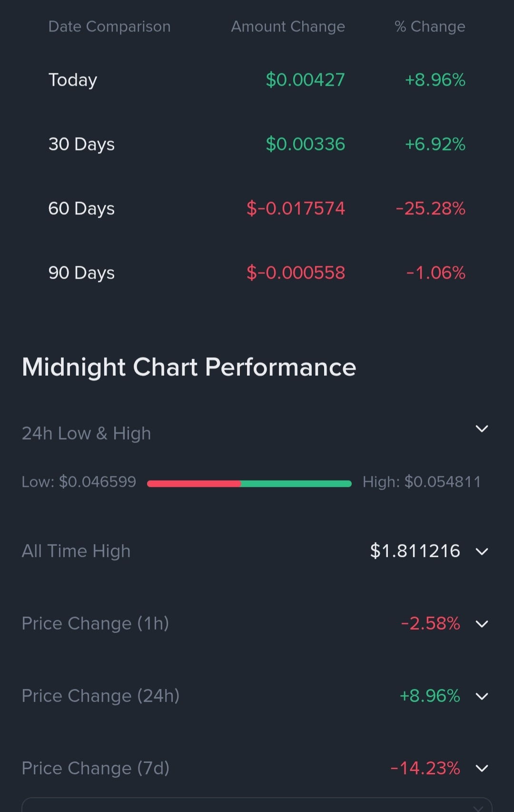
Task: Click the Amount Change column header
Action: tap(288, 27)
